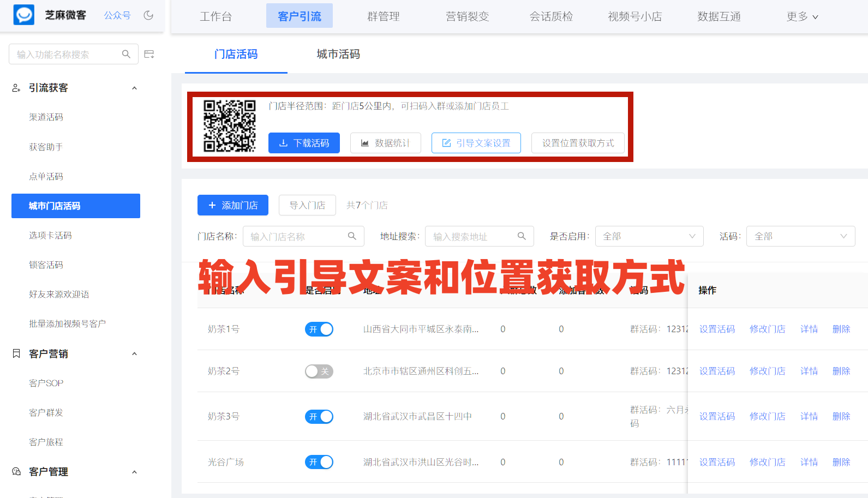Screen dimensions: 868x498
Task: Click 修改门店 for 奶茶2号
Action: pos(767,371)
